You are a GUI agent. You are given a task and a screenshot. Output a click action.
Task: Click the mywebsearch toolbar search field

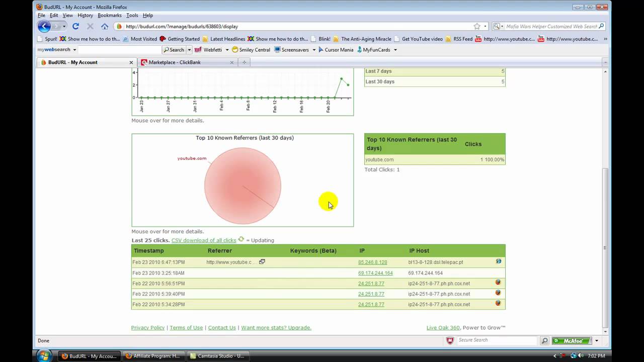(120, 50)
